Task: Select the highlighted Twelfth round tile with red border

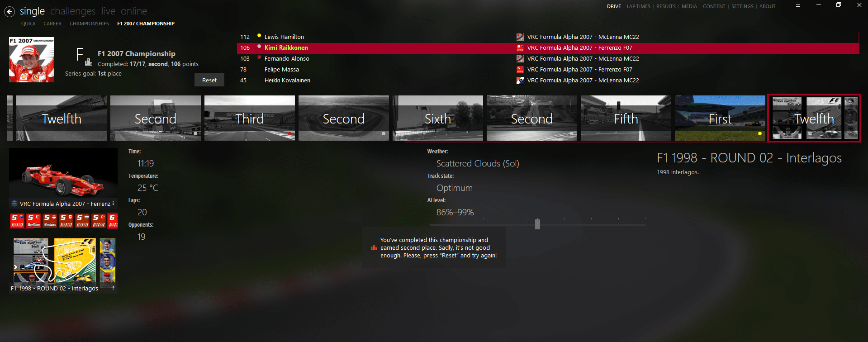Action: [x=814, y=118]
